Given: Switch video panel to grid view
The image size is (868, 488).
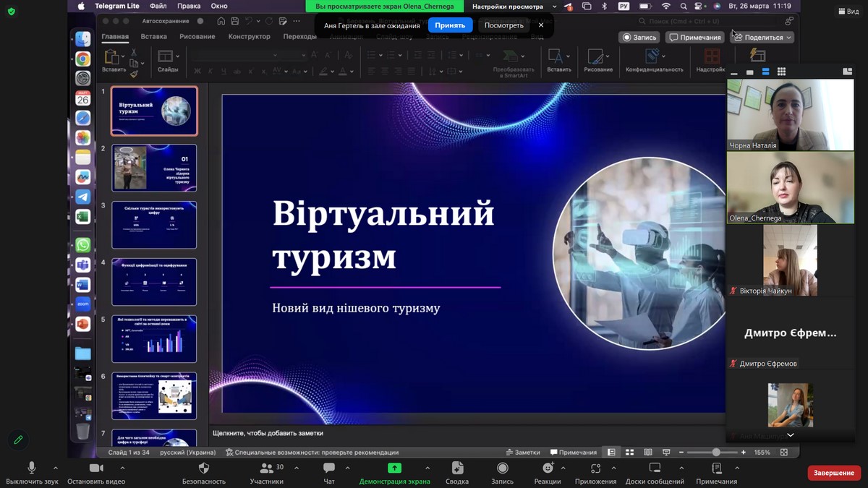Looking at the screenshot, I should 781,72.
